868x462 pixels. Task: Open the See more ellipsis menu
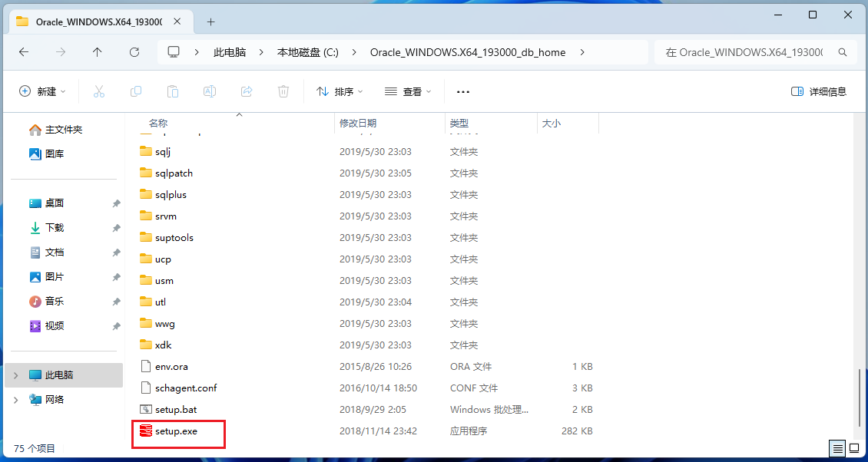462,91
